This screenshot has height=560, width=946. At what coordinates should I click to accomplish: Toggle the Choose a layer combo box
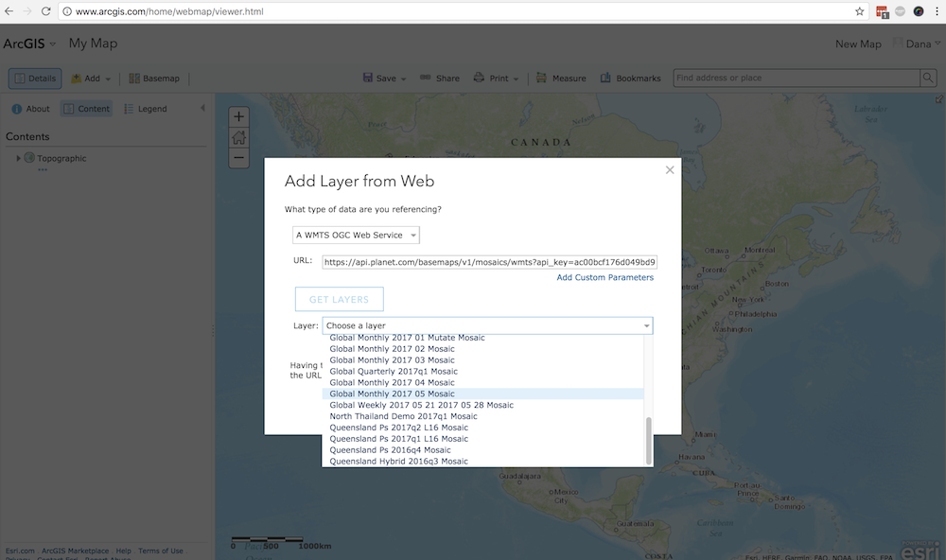pos(487,325)
